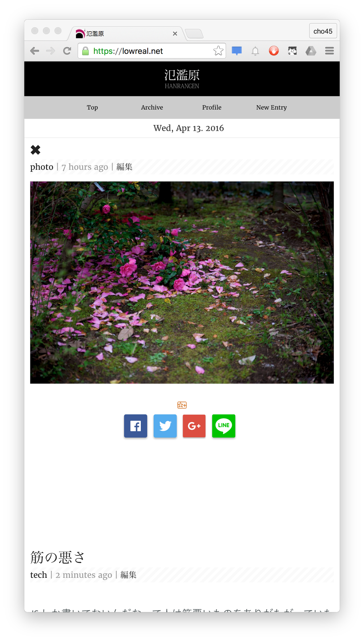
Task: Share post on Facebook
Action: (136, 426)
